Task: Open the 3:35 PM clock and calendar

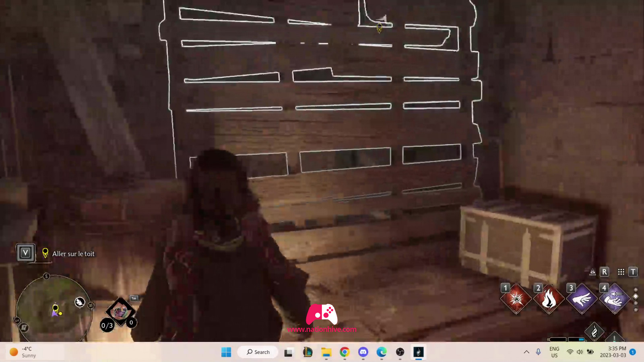Action: [613, 352]
